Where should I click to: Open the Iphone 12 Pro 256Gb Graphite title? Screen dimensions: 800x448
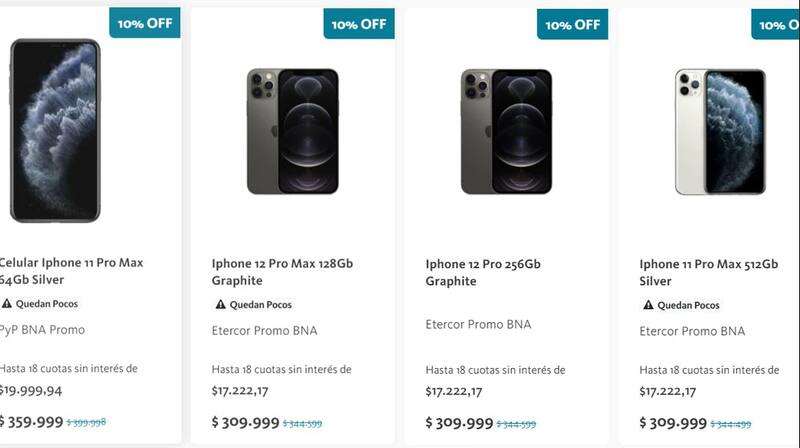pyautogui.click(x=483, y=272)
